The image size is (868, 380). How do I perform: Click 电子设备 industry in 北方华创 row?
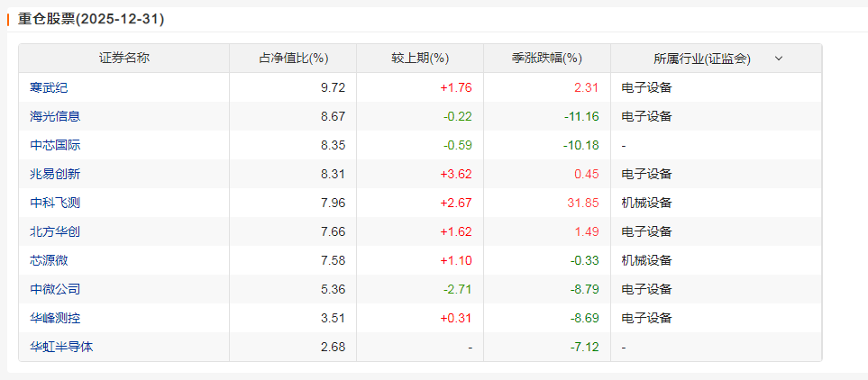(x=646, y=231)
